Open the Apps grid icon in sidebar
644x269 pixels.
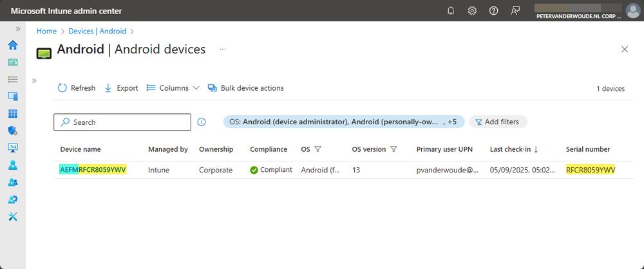(x=13, y=114)
